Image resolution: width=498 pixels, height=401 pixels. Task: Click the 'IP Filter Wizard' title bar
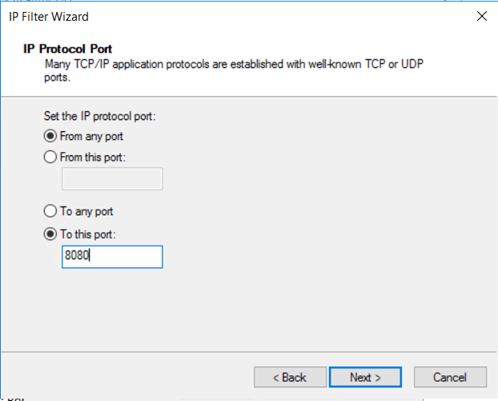point(233,16)
